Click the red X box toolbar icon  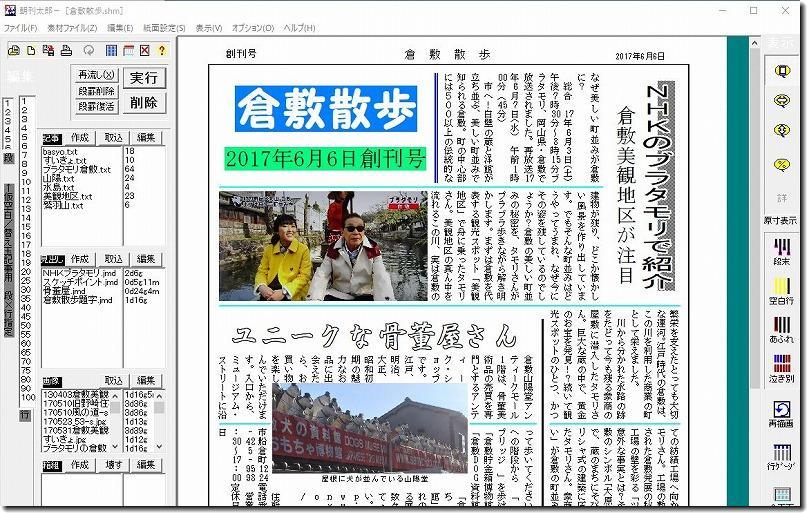coord(145,50)
